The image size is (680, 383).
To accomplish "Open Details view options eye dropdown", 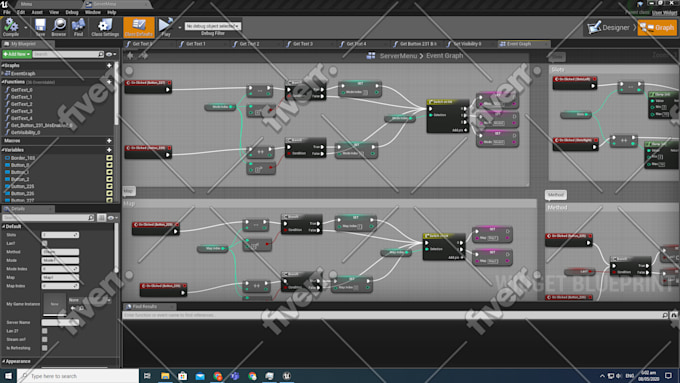I will pos(112,218).
